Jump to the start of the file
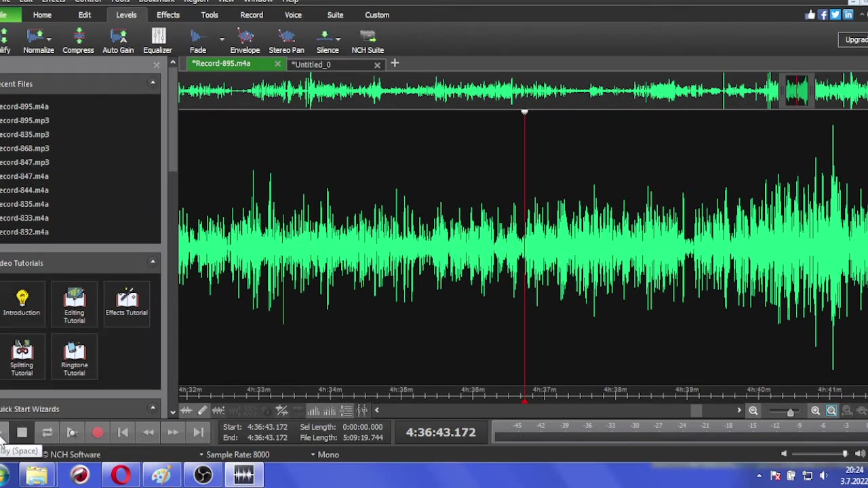This screenshot has width=868, height=488. 123,432
